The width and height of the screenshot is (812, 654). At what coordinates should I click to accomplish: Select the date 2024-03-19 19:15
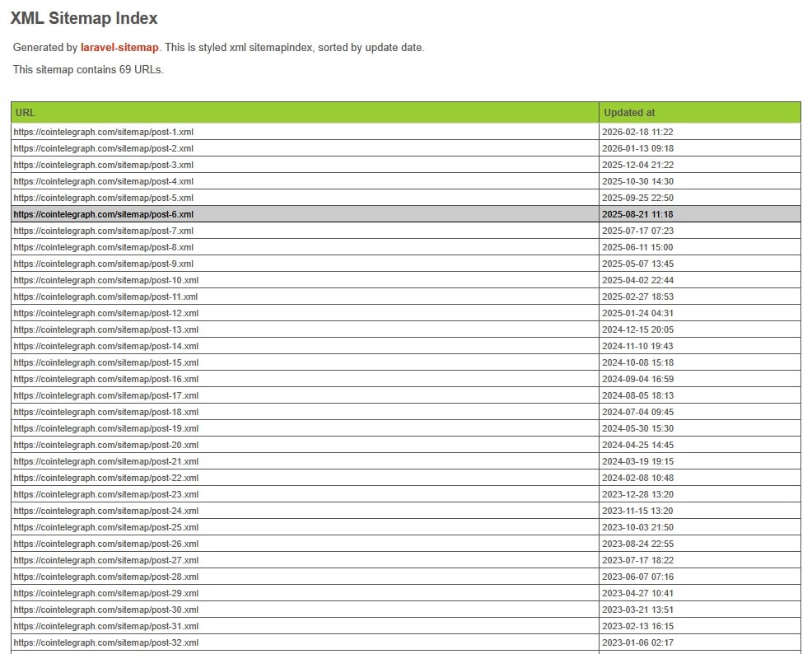click(x=637, y=461)
